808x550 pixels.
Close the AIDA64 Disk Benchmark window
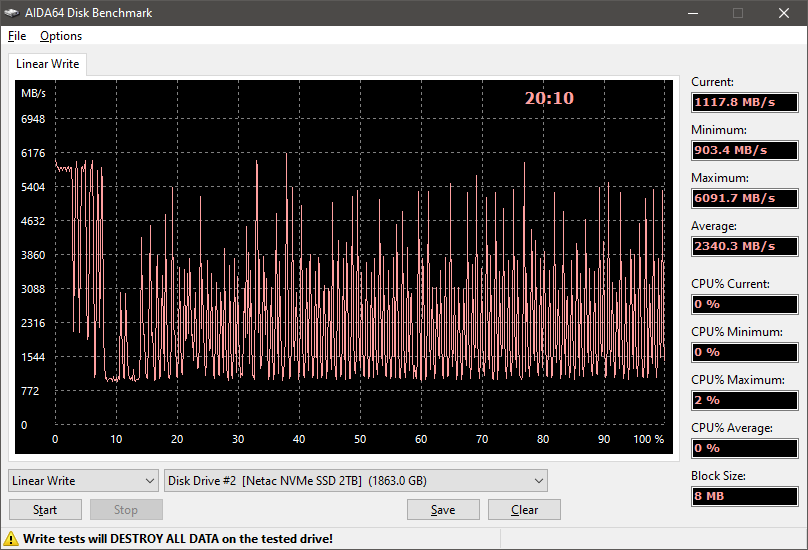point(784,13)
